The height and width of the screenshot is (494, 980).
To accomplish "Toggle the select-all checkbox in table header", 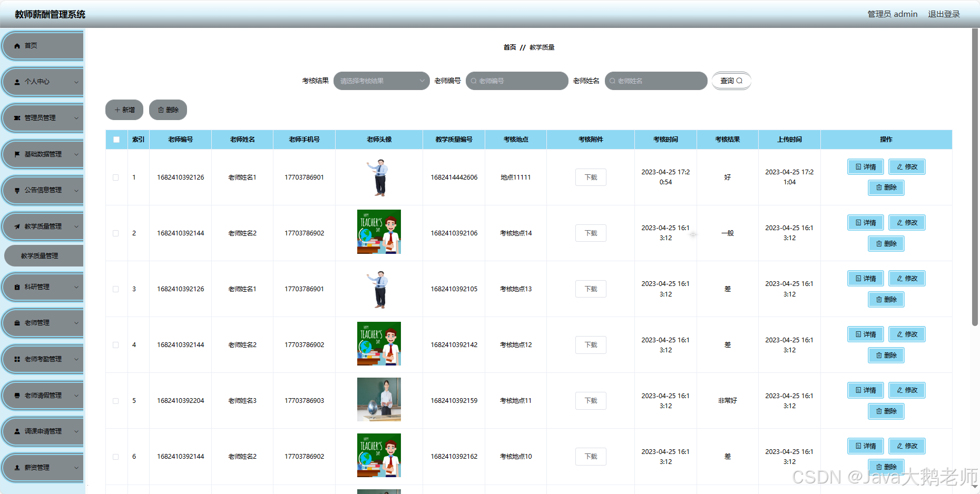I will click(x=116, y=140).
